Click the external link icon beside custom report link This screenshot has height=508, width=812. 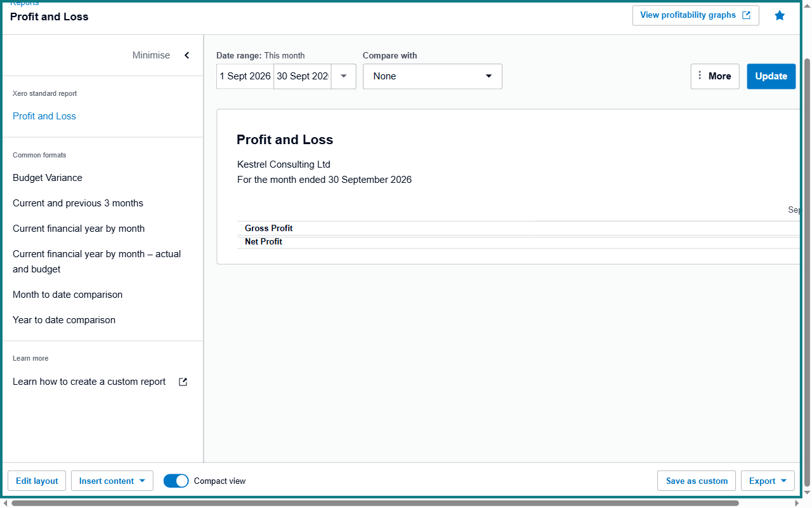(x=183, y=382)
